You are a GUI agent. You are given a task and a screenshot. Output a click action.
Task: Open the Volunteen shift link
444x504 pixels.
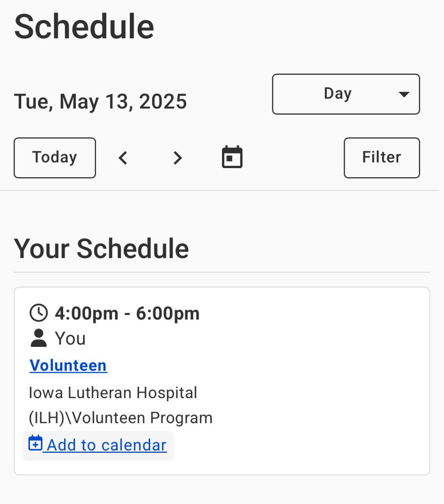click(68, 365)
